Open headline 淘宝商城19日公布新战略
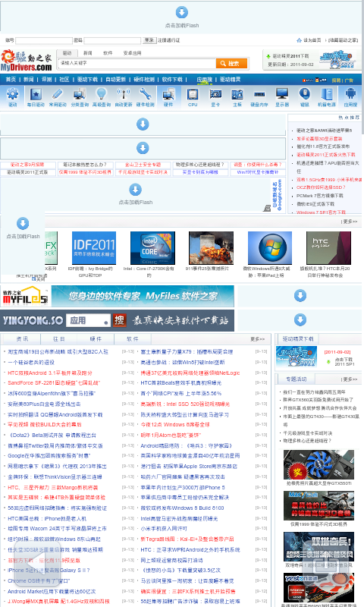The height and width of the screenshot is (607, 364). coord(58,352)
